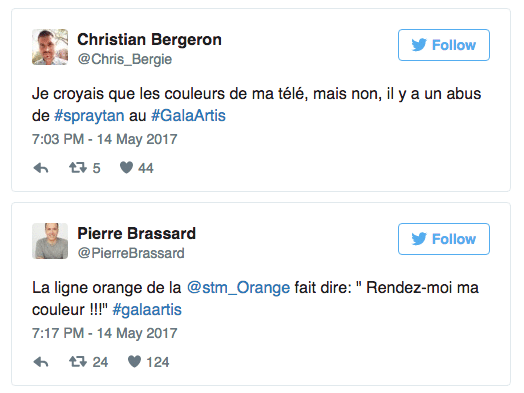
Task: Follow Pierre Brassard
Action: (x=444, y=239)
